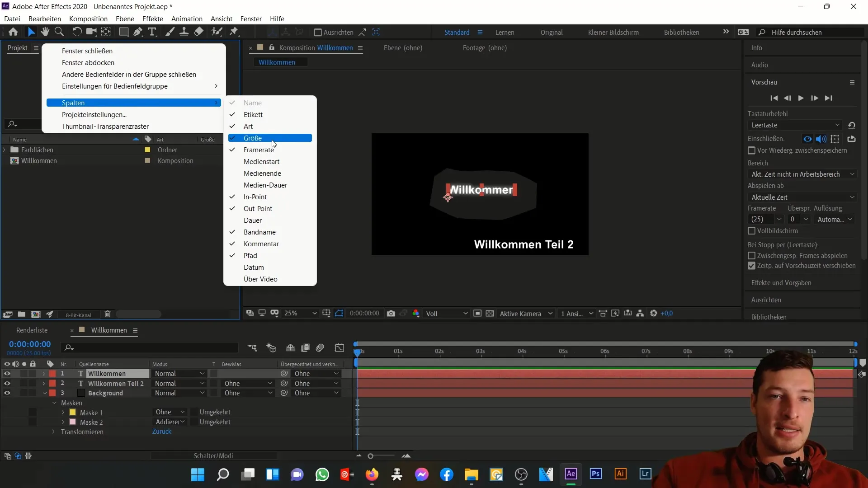
Task: Create new folder in Project panel
Action: [21, 314]
